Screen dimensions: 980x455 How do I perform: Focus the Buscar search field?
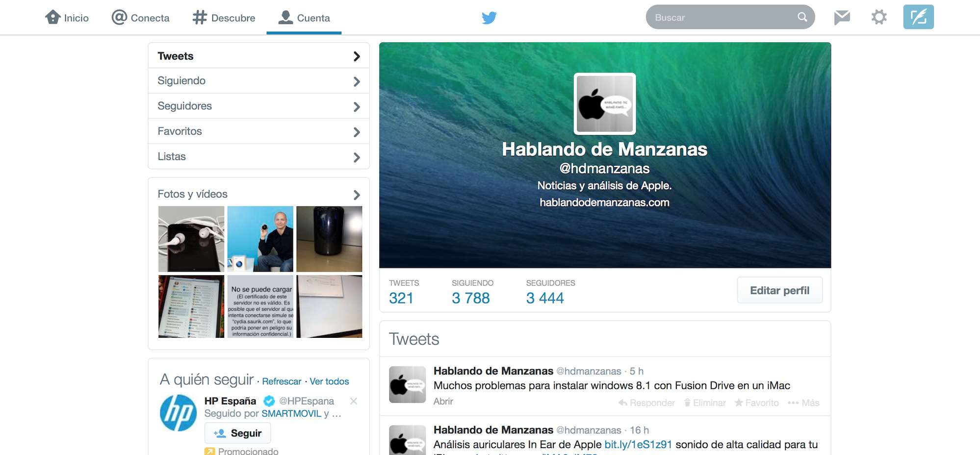(730, 17)
